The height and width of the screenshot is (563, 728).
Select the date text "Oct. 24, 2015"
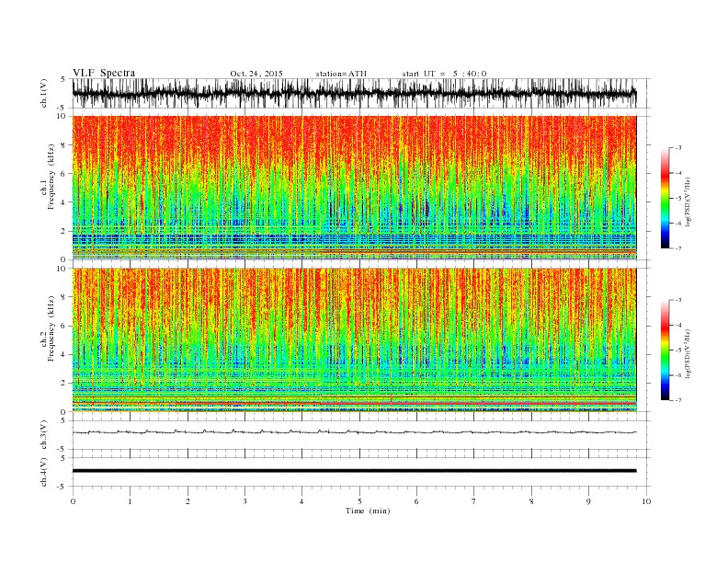click(x=256, y=74)
